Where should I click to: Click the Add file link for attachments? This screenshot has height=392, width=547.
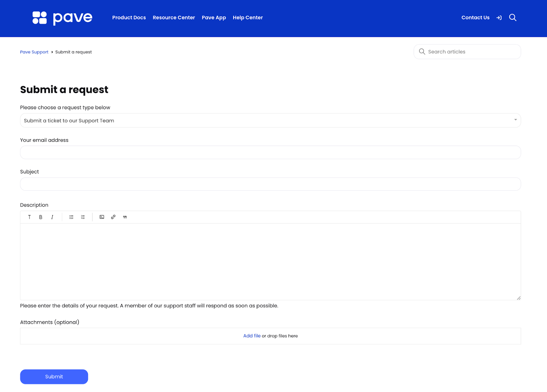(252, 336)
